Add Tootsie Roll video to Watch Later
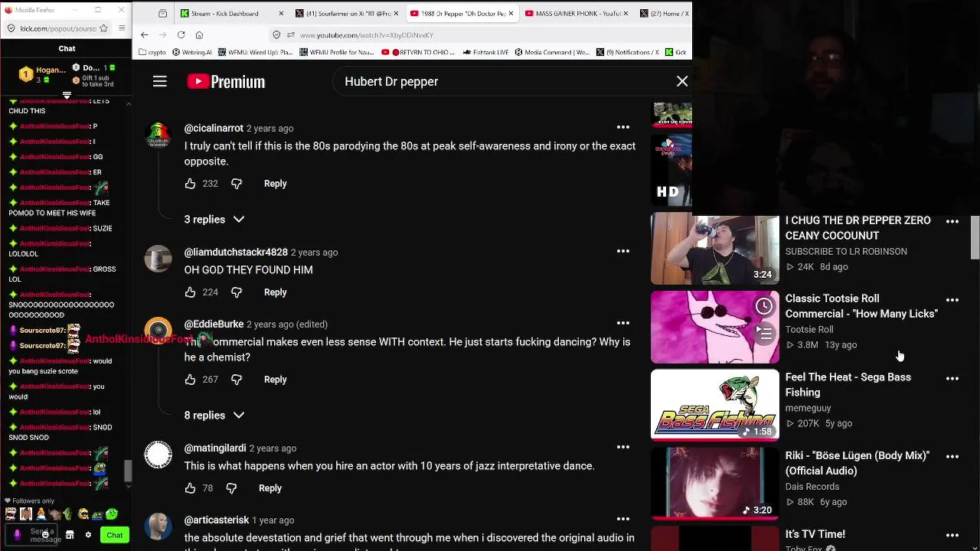The image size is (980, 551). coord(764,307)
